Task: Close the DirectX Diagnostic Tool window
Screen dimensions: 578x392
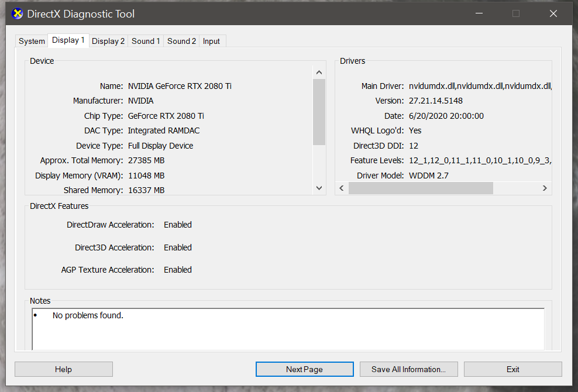Action: [x=553, y=13]
